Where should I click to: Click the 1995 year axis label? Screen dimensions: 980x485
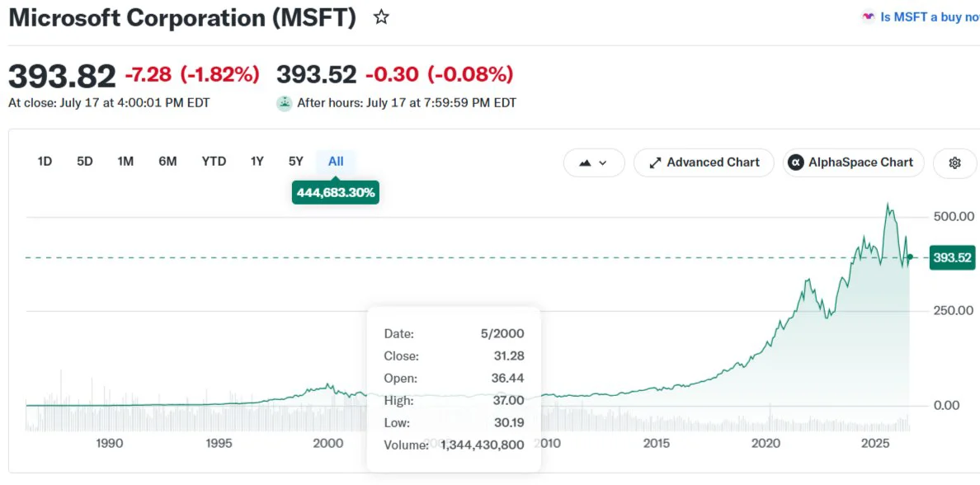click(219, 444)
